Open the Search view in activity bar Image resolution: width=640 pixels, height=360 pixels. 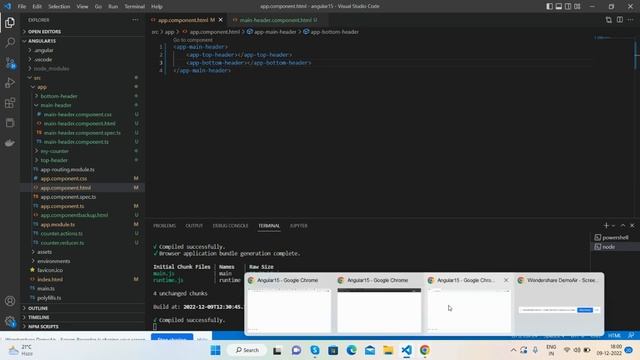click(10, 42)
